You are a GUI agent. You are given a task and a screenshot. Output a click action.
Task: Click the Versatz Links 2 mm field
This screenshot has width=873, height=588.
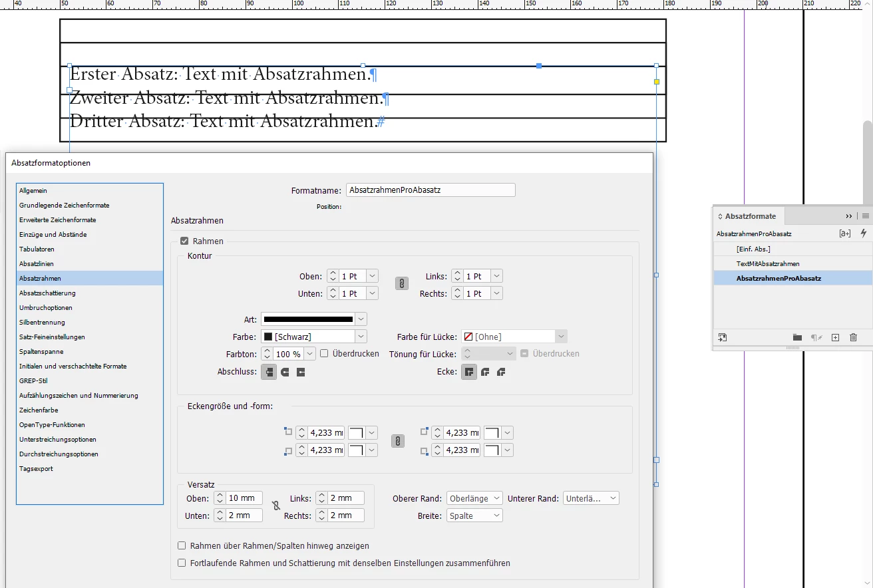tap(346, 498)
